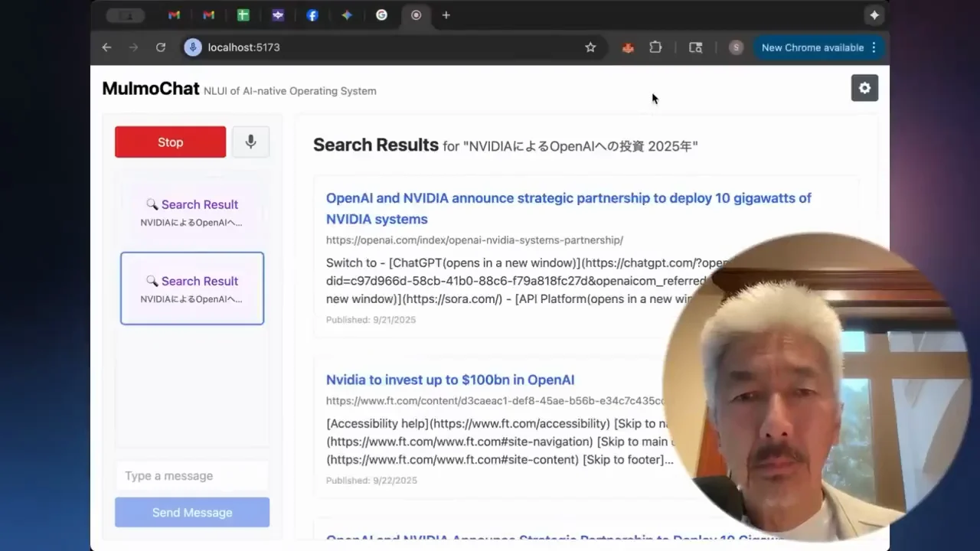
Task: Open the Chrome profile avatar
Action: pyautogui.click(x=736, y=47)
